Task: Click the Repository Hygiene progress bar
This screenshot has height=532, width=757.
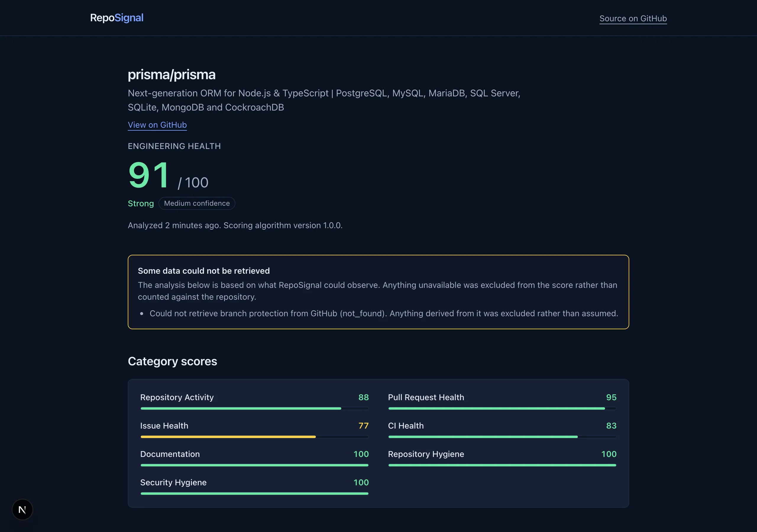Action: pyautogui.click(x=502, y=465)
